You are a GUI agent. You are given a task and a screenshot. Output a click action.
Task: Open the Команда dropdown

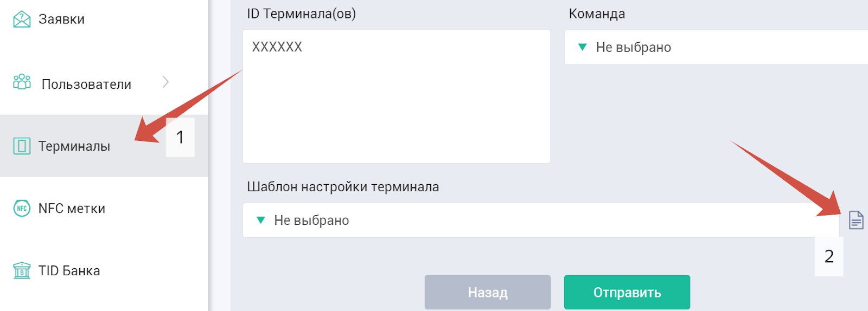click(x=716, y=47)
